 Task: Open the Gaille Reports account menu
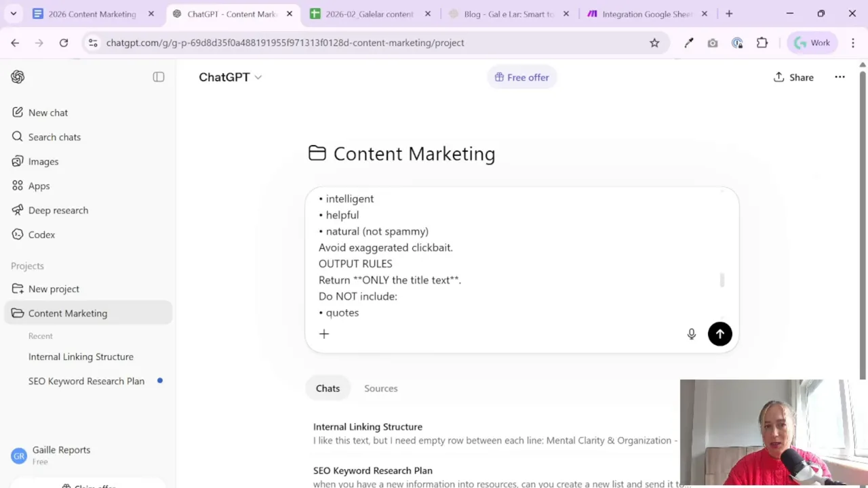pos(61,455)
